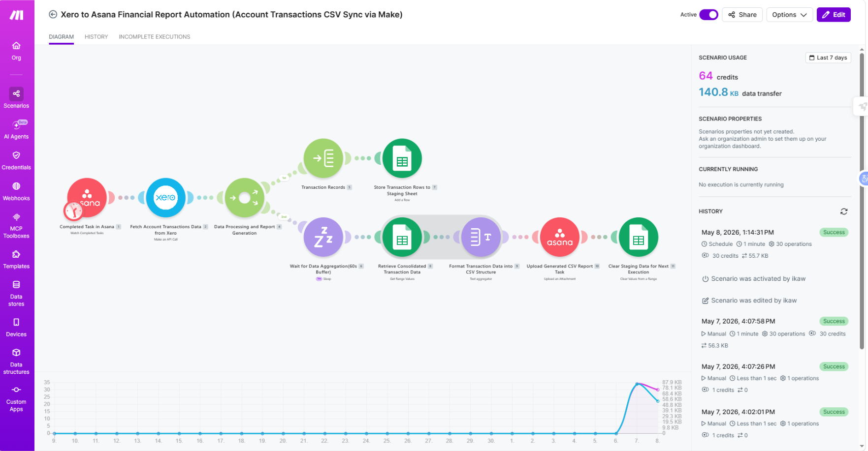Open MCP Toolboxes in sidebar

[16, 226]
